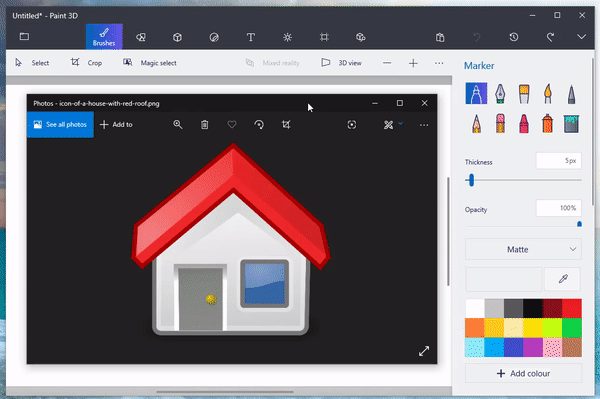
Task: Select the Brushes tab
Action: 104,37
